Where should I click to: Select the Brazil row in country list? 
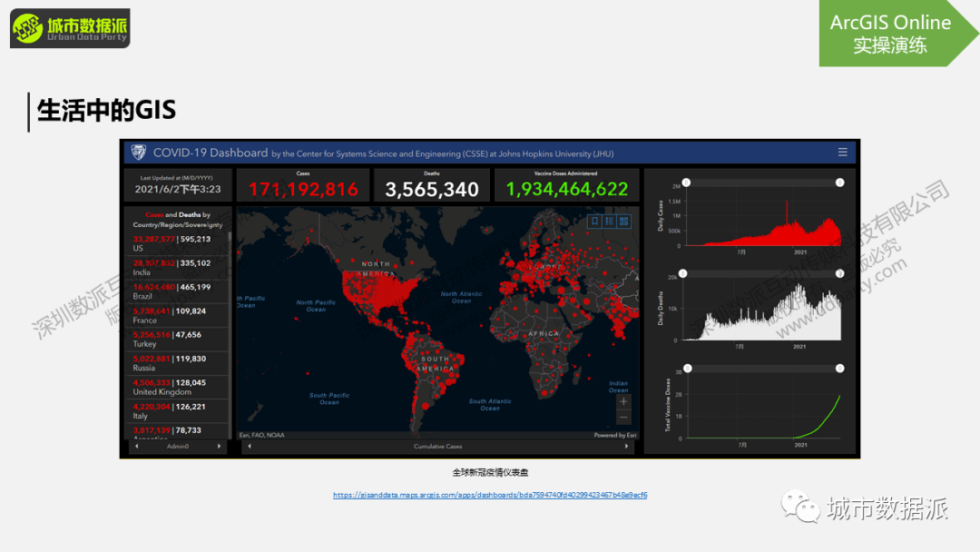tap(177, 291)
